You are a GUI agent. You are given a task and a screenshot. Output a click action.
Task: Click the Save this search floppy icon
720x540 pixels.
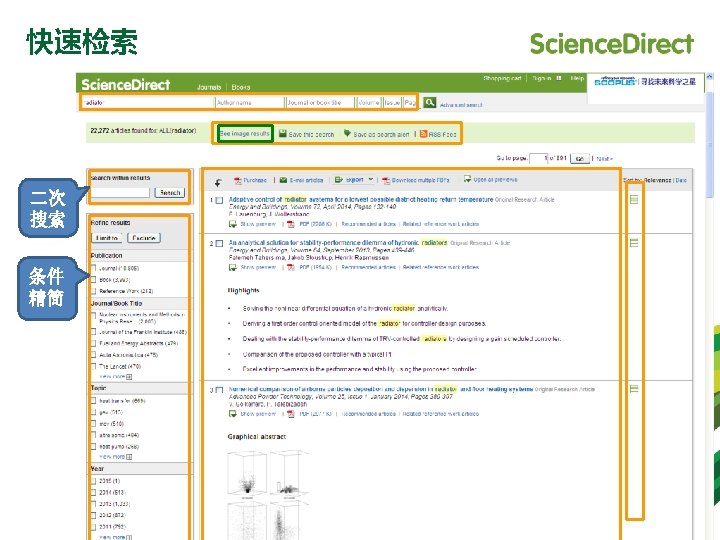(x=283, y=134)
